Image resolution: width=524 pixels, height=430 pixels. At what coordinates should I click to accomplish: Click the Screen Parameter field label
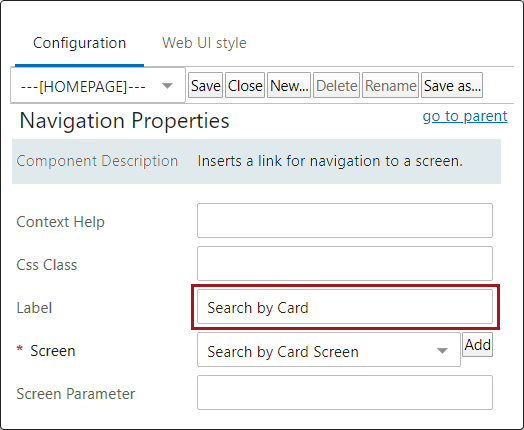click(76, 394)
